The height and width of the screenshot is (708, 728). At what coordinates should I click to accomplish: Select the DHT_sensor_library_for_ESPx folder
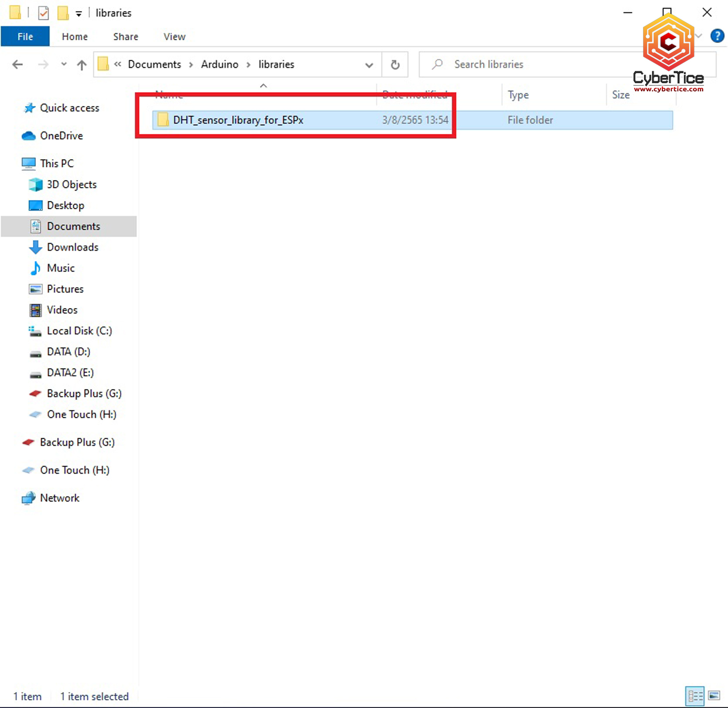click(x=238, y=120)
